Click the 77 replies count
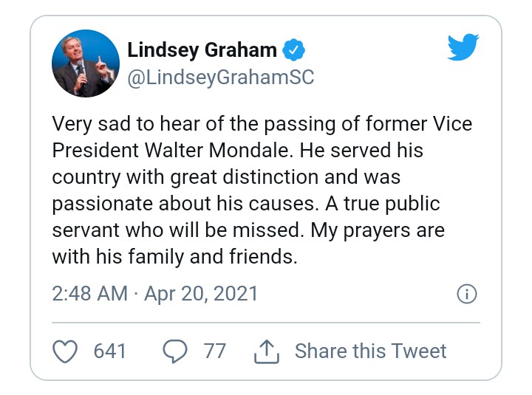The width and height of the screenshot is (532, 395). coord(214,351)
